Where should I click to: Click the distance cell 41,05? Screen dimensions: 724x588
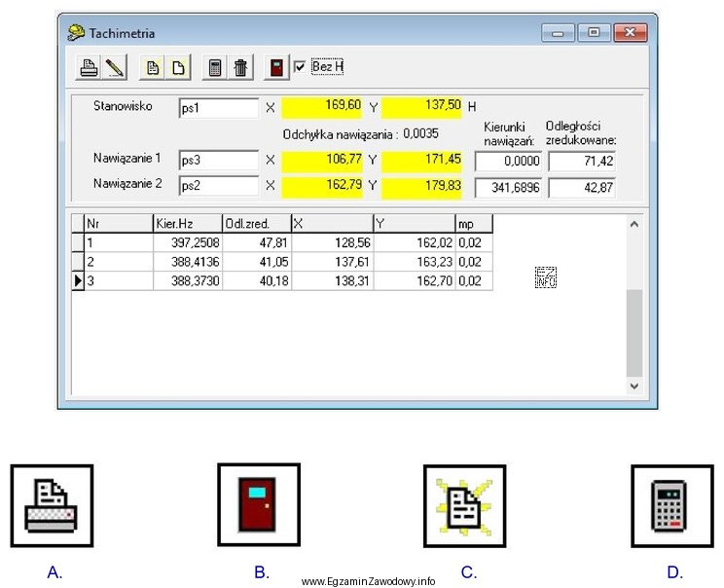coord(257,262)
